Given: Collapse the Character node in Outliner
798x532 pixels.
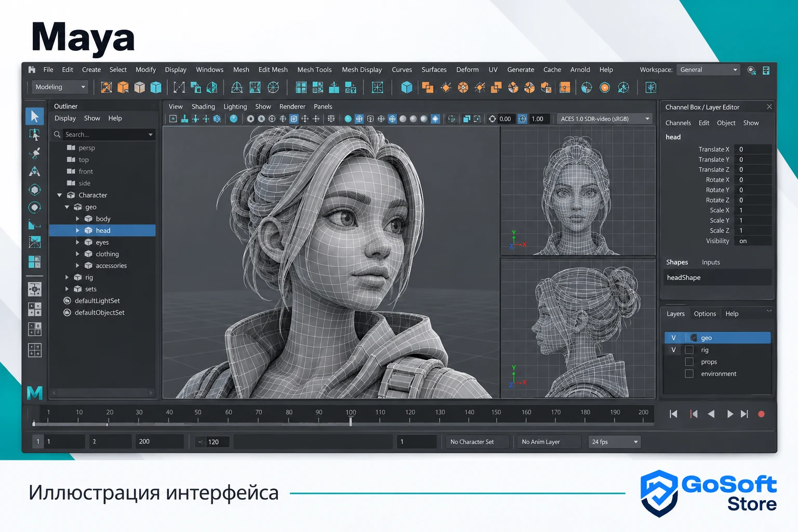Looking at the screenshot, I should [x=59, y=195].
